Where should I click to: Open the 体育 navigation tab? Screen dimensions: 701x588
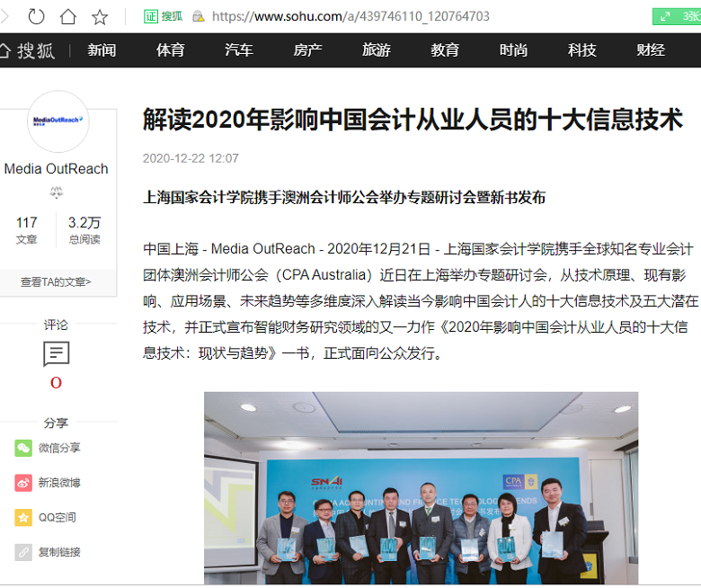click(x=171, y=50)
